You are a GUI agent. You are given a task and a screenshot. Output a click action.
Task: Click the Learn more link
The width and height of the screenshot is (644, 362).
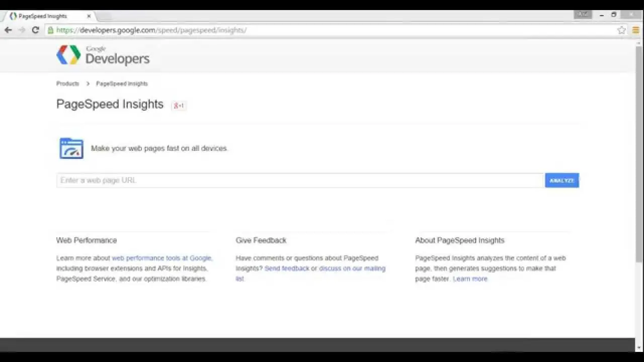470,279
